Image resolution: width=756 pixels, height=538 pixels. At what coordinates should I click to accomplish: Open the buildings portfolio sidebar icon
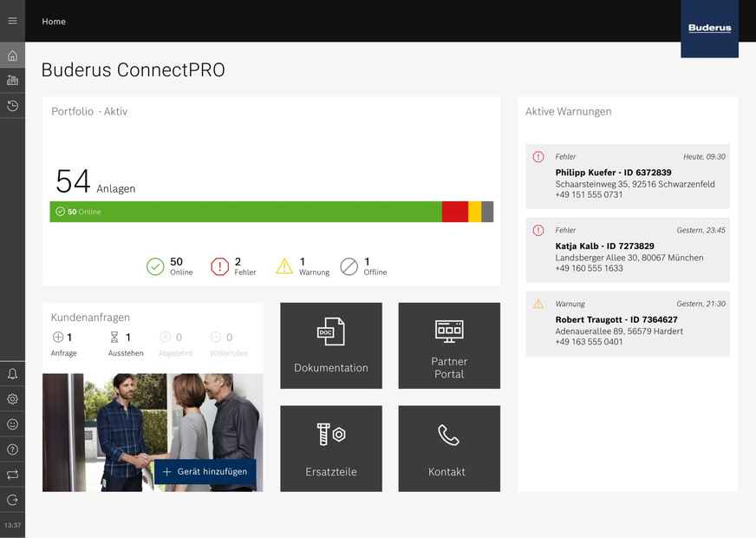click(x=12, y=81)
